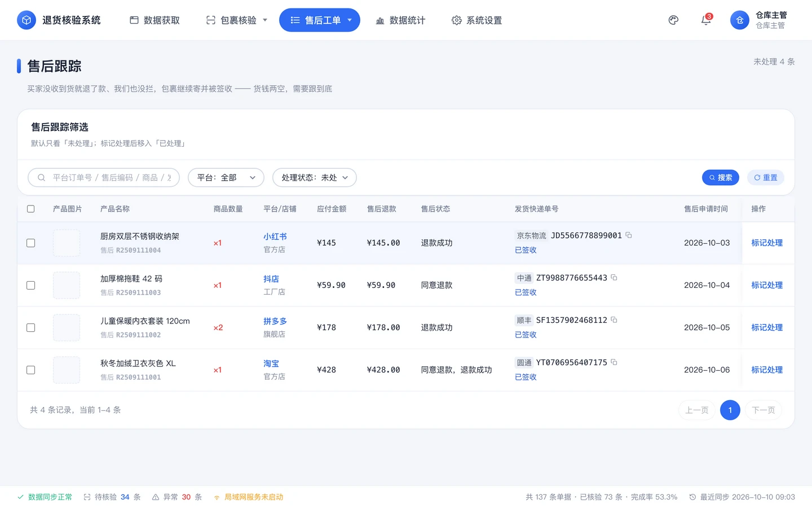Click the search magnifier icon in the filter box
The width and height of the screenshot is (812, 508).
41,178
